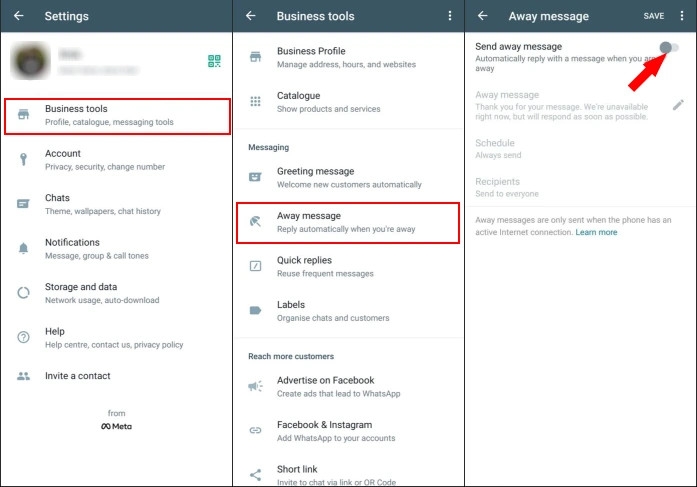Click the Short link share icon
The height and width of the screenshot is (487, 697).
(x=256, y=475)
